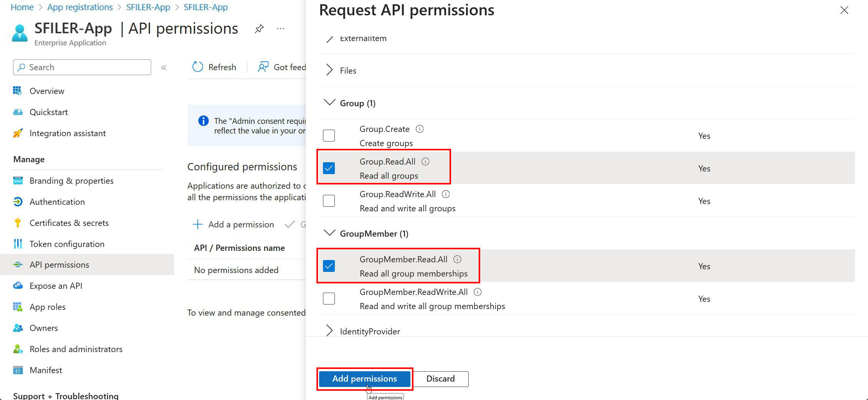Open Token configuration menu item

(x=67, y=244)
